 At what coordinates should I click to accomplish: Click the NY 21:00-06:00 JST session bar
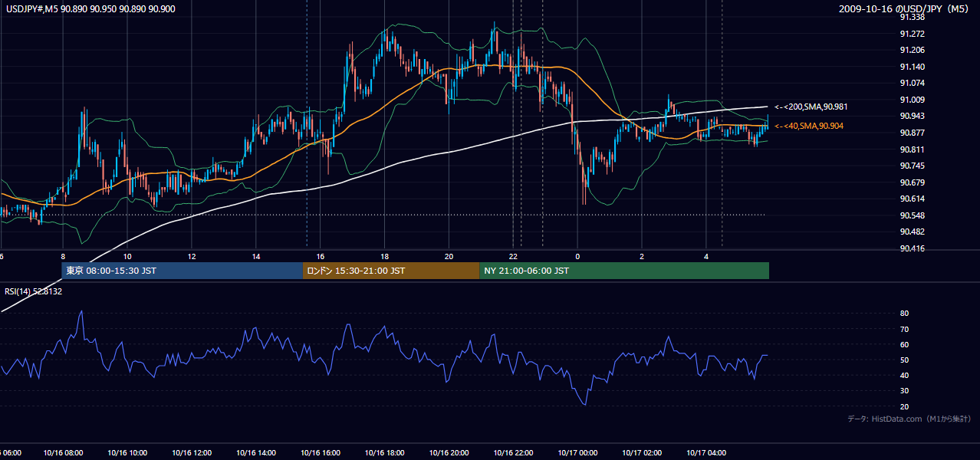[624, 271]
